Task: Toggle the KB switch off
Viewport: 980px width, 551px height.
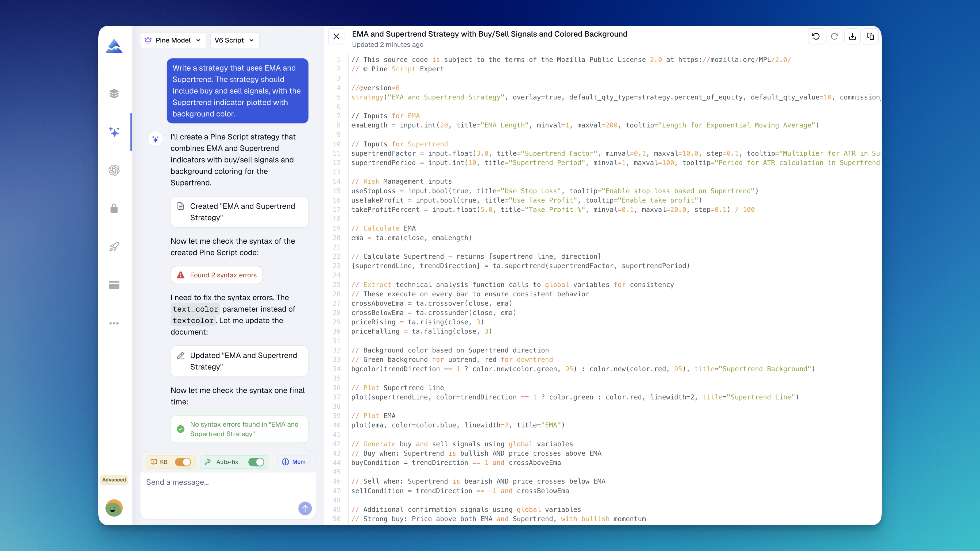Action: click(183, 462)
